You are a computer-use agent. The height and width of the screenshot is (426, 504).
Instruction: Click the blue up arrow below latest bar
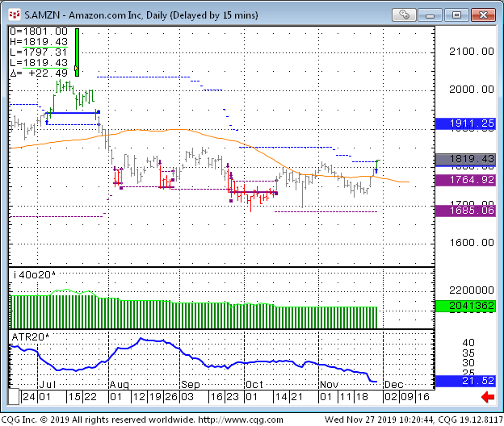[376, 171]
